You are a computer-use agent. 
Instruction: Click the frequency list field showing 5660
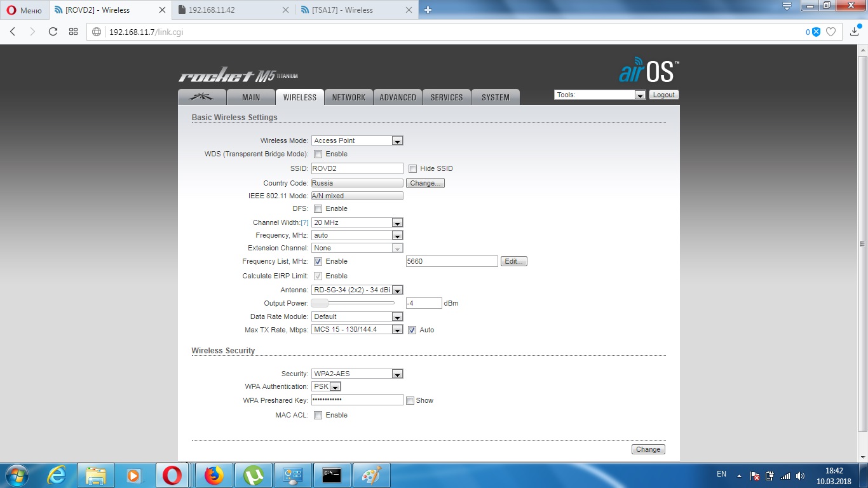click(x=452, y=261)
